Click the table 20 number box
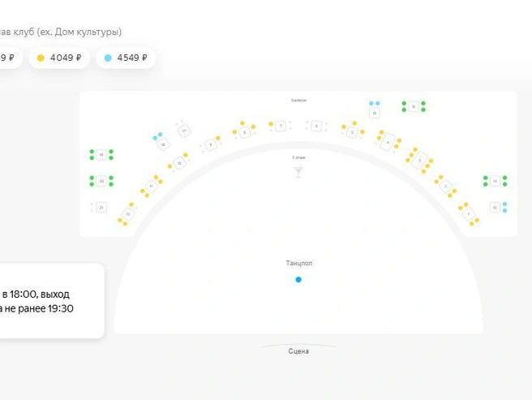 [x=101, y=181]
